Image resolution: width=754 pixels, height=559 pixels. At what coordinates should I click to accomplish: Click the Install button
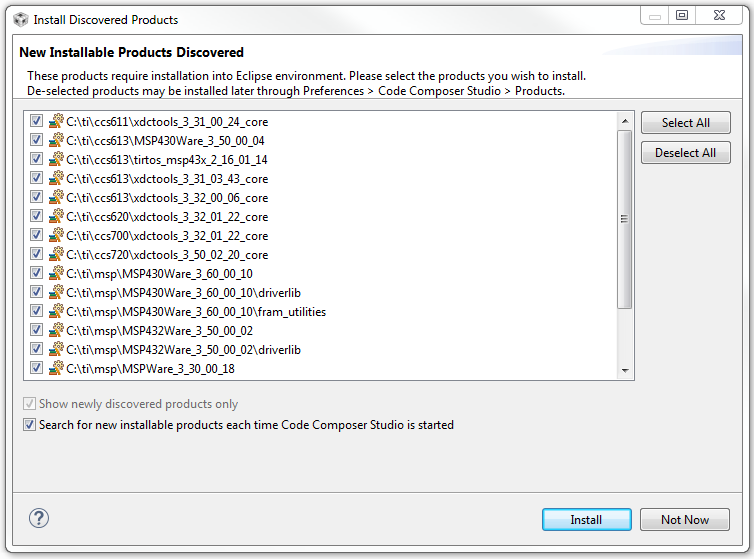pyautogui.click(x=586, y=520)
